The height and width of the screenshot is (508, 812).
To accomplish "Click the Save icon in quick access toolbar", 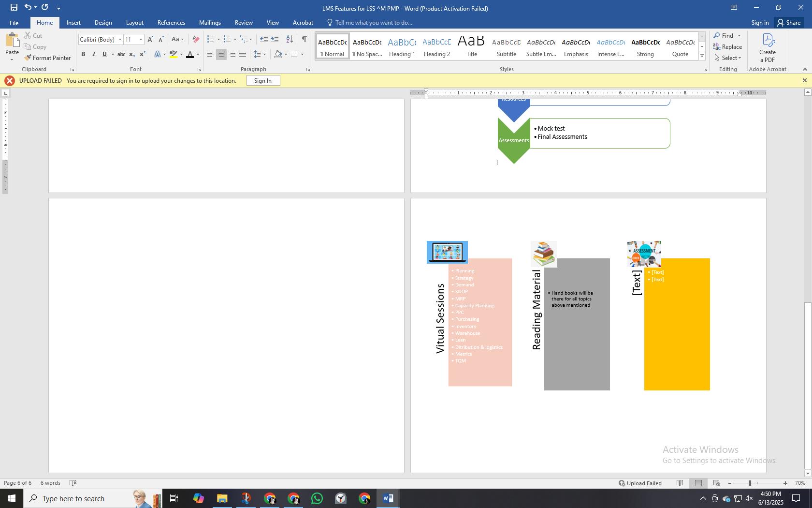I will tap(14, 7).
